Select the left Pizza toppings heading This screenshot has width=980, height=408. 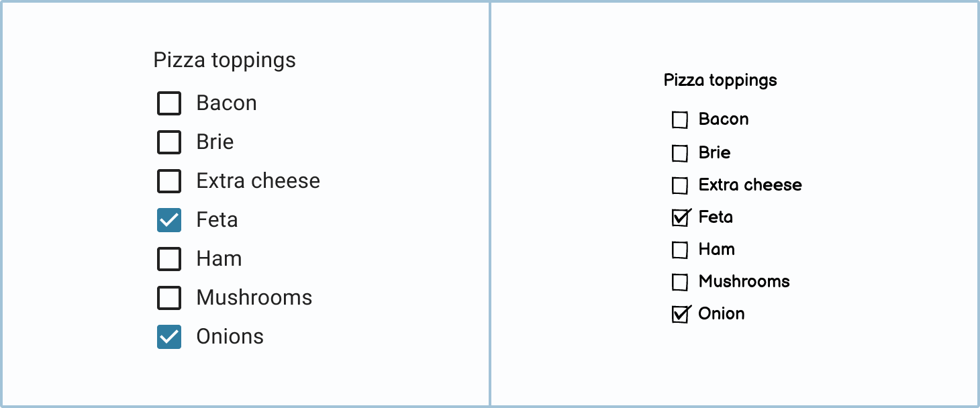[x=225, y=60]
